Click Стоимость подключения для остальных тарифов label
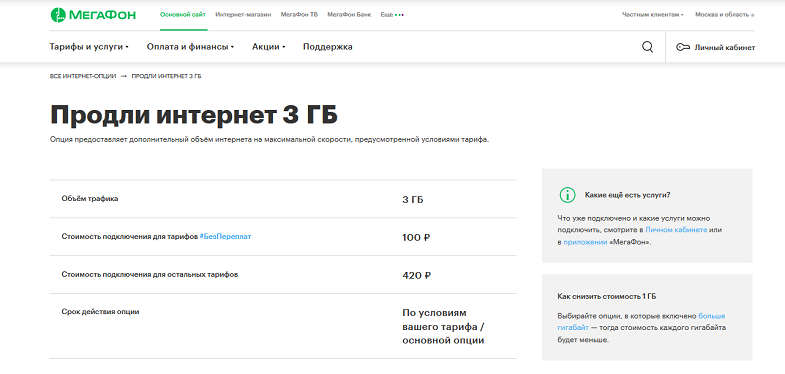 pyautogui.click(x=150, y=274)
